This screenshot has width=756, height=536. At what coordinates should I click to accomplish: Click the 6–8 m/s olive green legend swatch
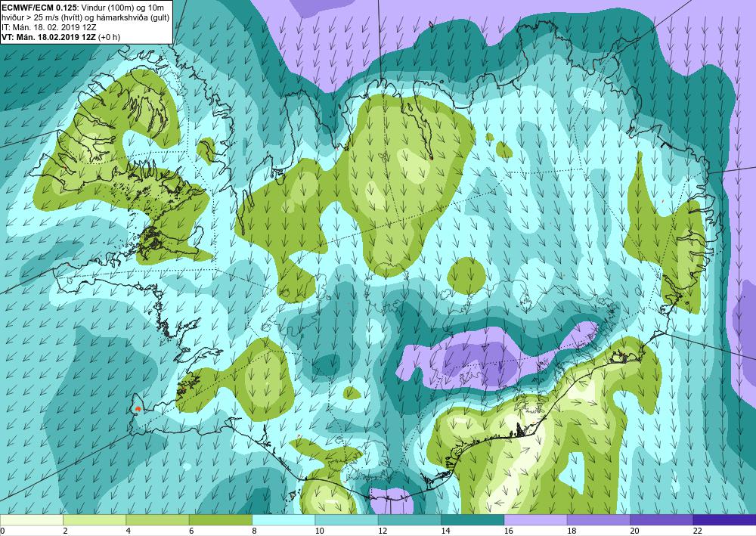(220, 519)
